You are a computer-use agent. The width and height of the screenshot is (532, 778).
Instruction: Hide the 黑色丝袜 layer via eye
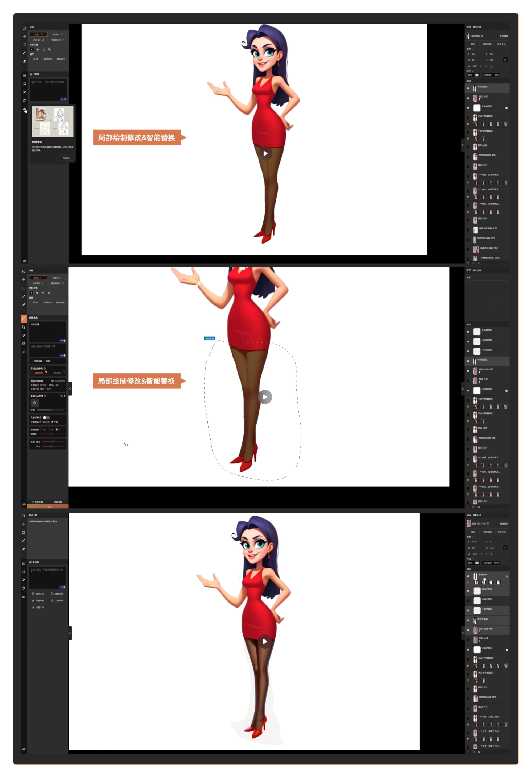tap(468, 576)
